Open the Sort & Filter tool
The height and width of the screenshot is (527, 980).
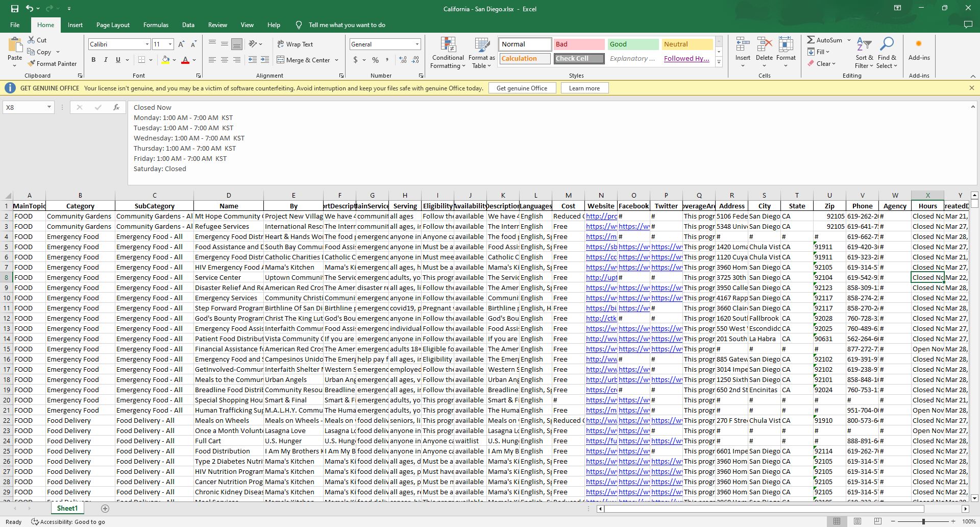864,45
